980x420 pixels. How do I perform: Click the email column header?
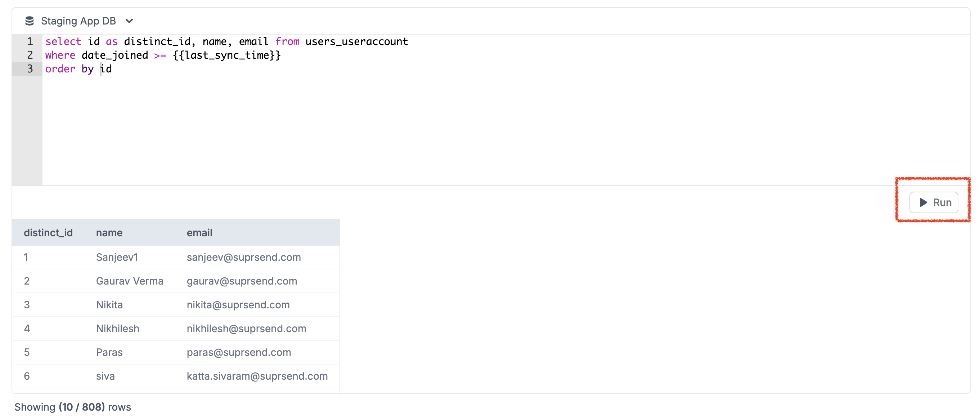click(x=199, y=233)
